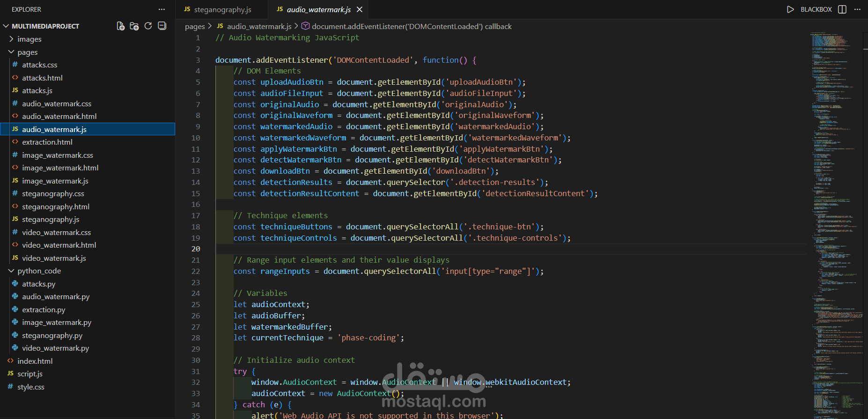The image size is (868, 419).
Task: Click audio_watermark.js in the breadcrumb
Action: click(x=254, y=27)
